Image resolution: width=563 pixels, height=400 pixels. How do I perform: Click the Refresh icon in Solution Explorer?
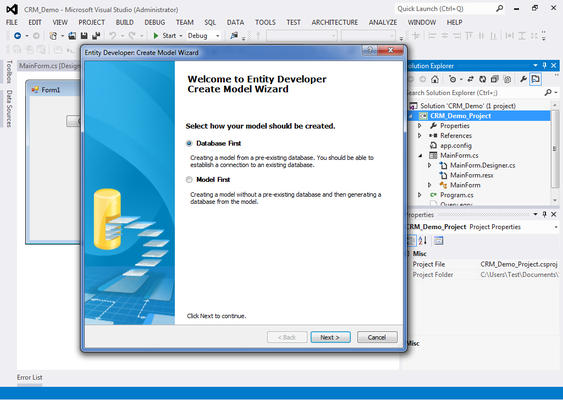click(x=483, y=79)
